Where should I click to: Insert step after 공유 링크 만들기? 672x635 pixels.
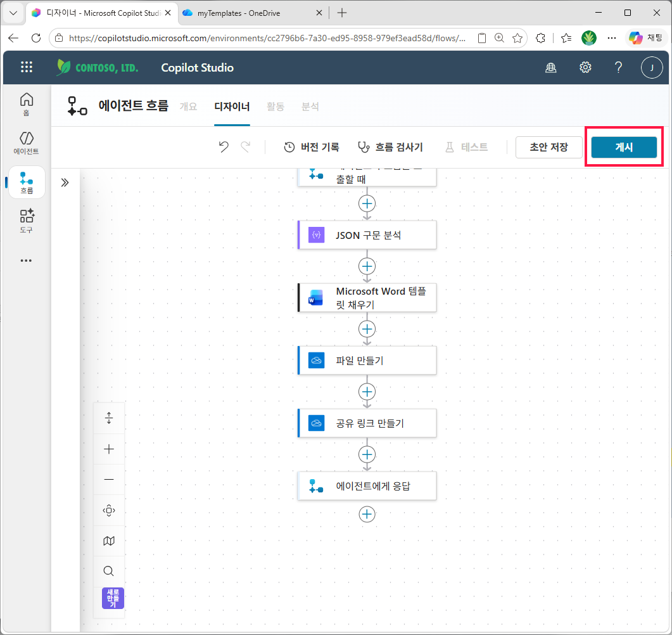367,454
